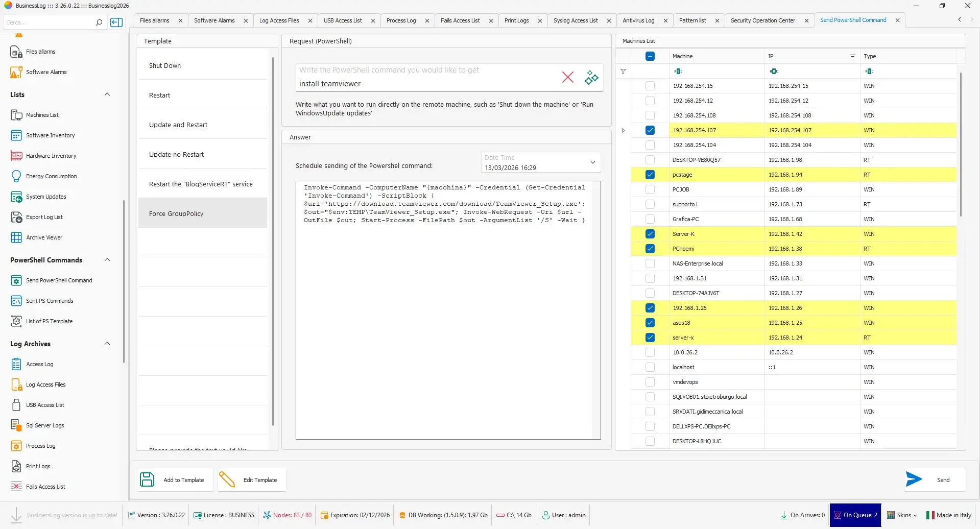The height and width of the screenshot is (529, 980).
Task: Click the Send button
Action: pyautogui.click(x=935, y=479)
